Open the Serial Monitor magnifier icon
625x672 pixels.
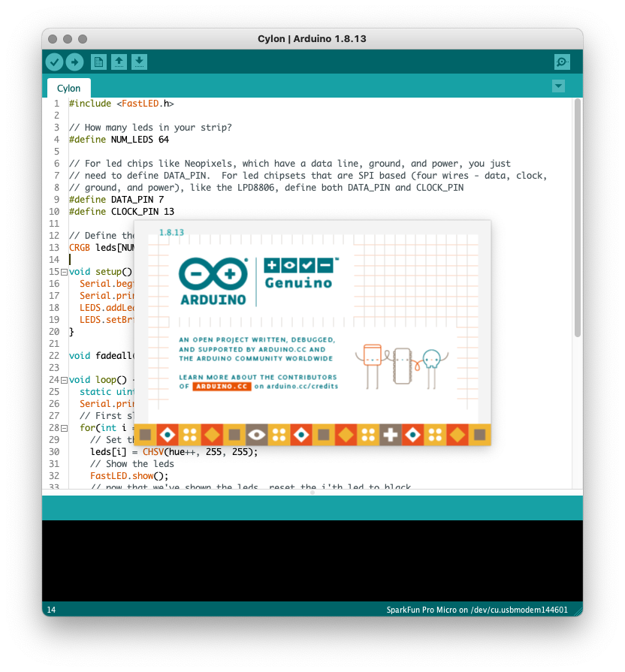pos(562,62)
